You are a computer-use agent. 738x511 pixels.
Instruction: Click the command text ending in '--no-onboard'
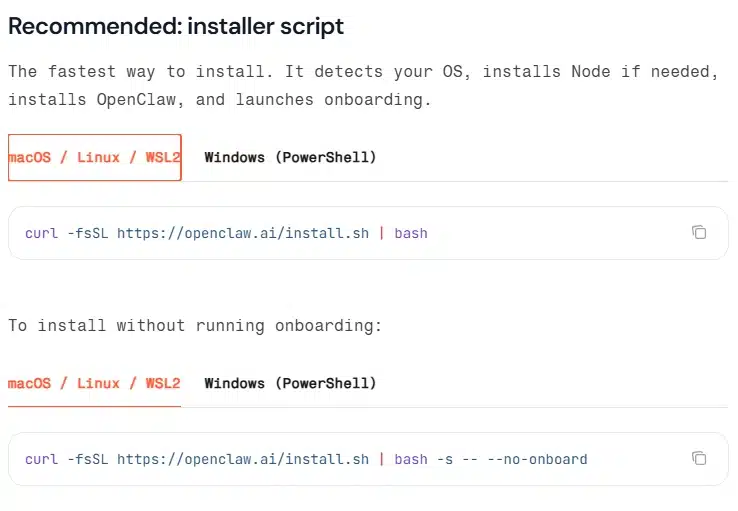306,459
